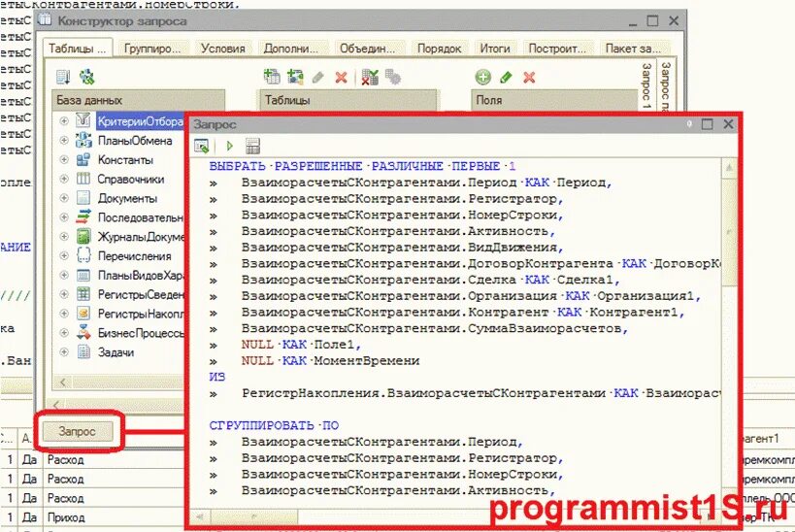Image resolution: width=795 pixels, height=532 pixels.
Task: Click the БизнесПроцессы icon
Action: coord(83,333)
